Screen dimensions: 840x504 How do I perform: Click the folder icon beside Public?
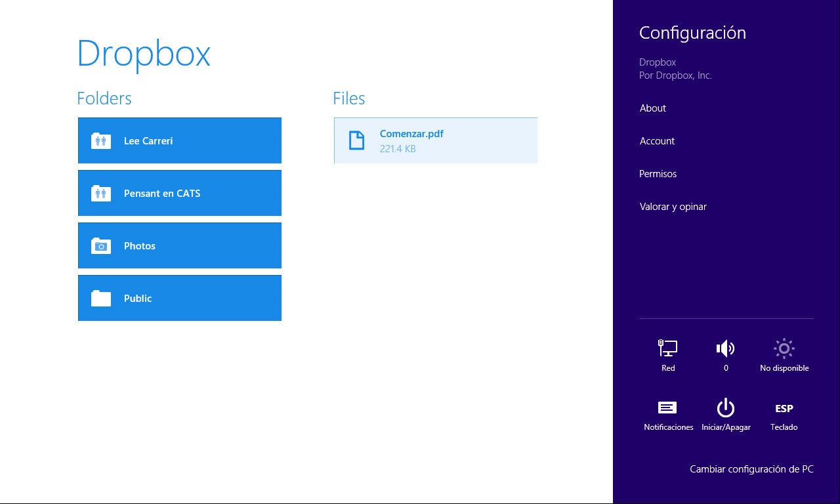coord(101,299)
